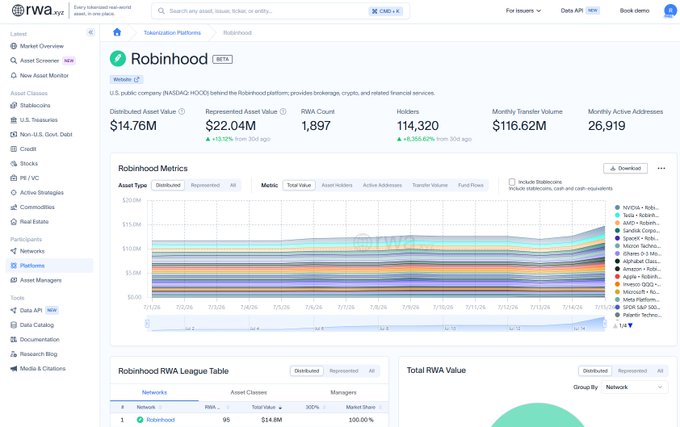Sort league table by Total Value
The height and width of the screenshot is (427, 680).
267,407
